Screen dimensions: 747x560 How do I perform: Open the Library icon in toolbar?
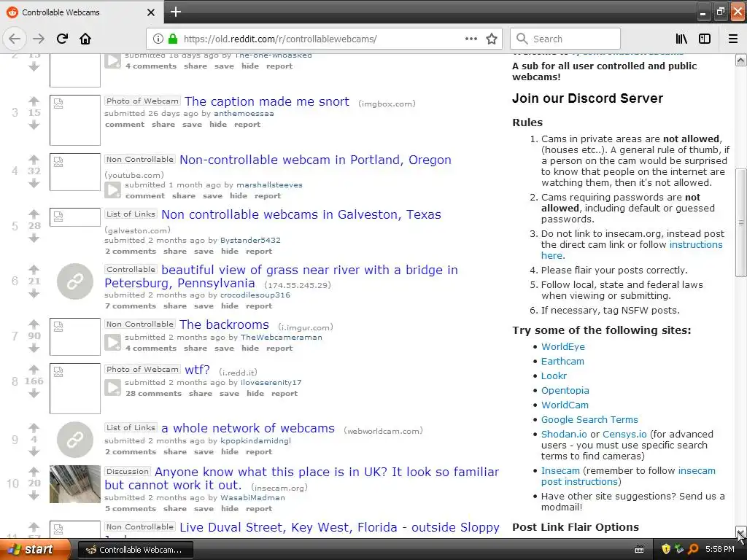coord(681,39)
